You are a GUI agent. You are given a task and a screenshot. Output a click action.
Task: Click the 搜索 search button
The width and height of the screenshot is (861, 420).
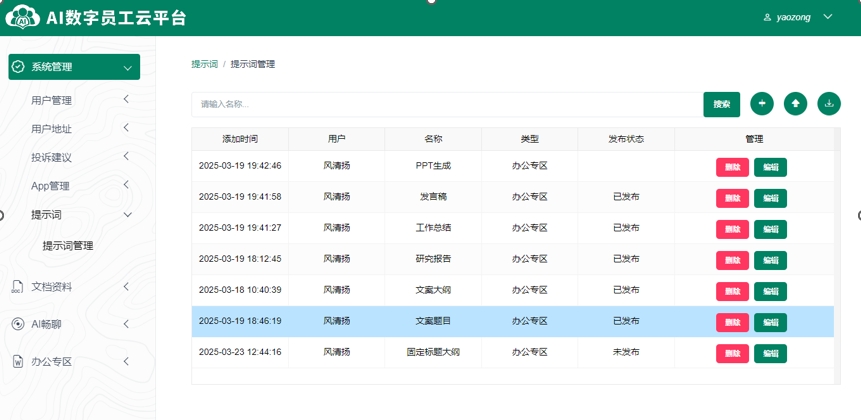pos(721,104)
